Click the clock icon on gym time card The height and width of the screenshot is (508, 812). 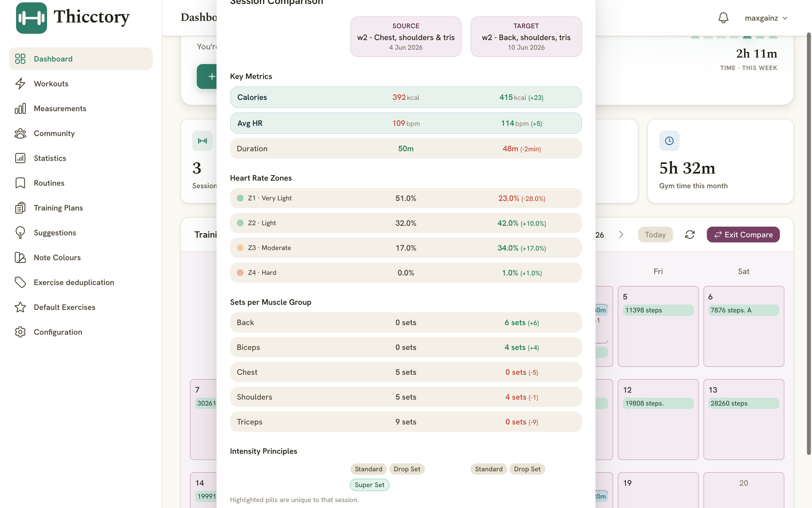point(669,141)
